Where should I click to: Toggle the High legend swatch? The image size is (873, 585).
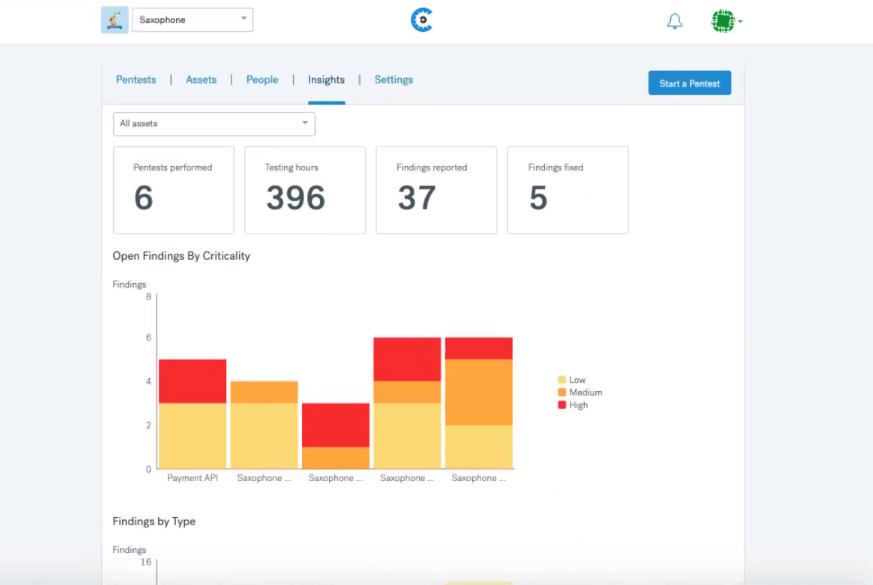[562, 405]
